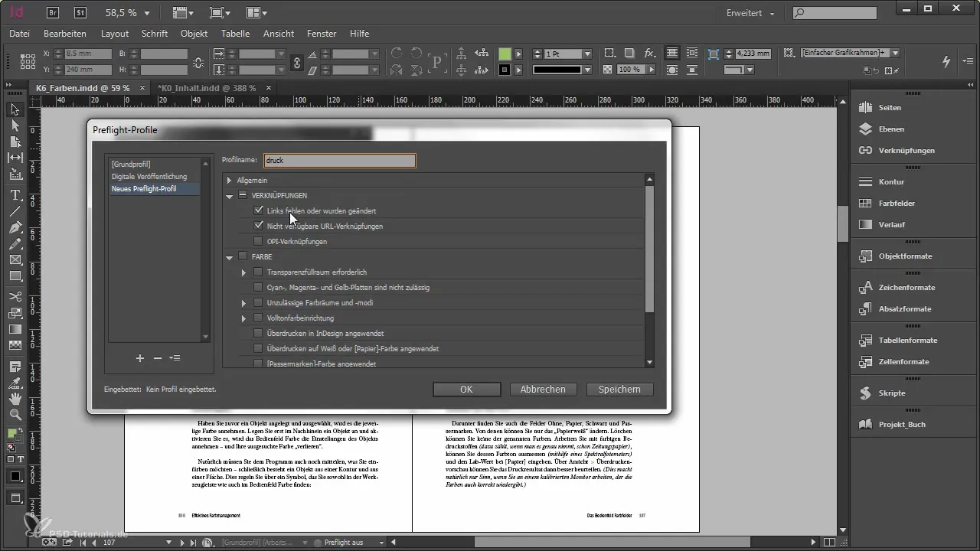Select the Line tool
Screen dimensions: 980x551
(15, 211)
